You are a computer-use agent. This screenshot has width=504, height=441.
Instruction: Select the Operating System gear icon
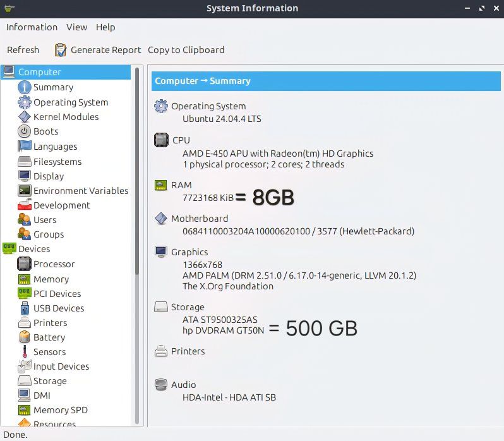coord(24,102)
